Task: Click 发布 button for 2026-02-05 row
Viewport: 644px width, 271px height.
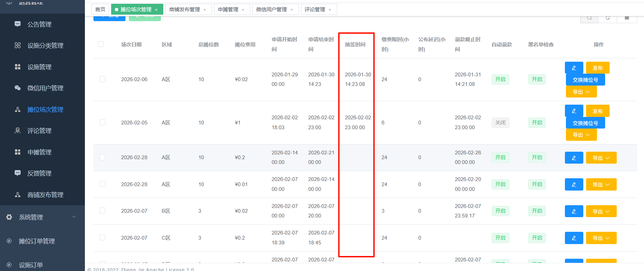Action: (597, 111)
